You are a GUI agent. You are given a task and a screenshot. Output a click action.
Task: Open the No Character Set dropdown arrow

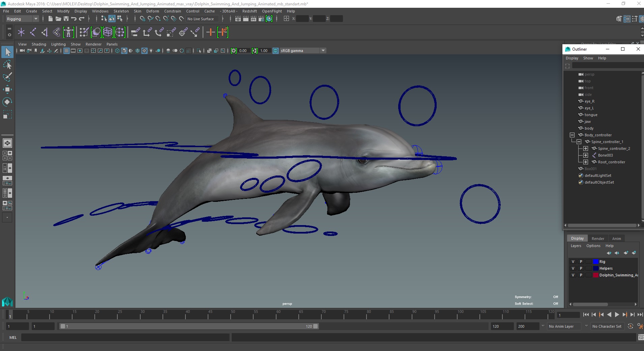click(586, 326)
